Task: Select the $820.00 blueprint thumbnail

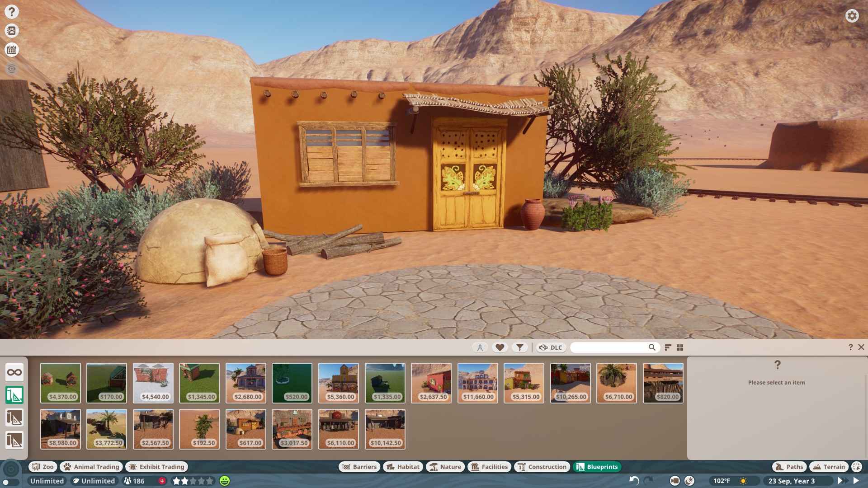Action: (663, 383)
